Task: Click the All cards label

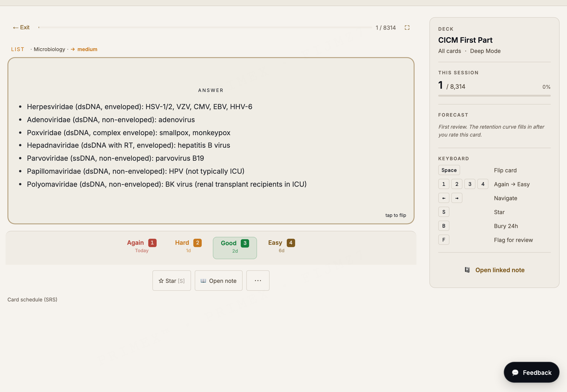Action: click(449, 51)
